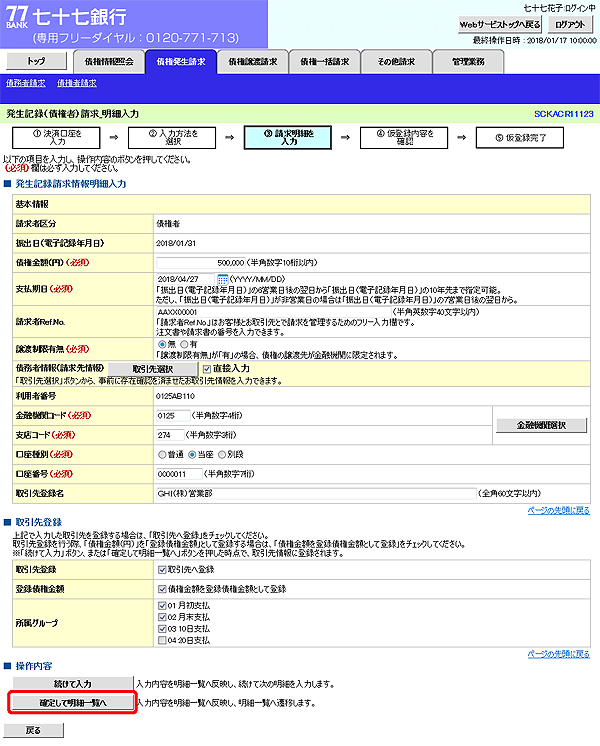Click the 口座番号 input field
The width and height of the screenshot is (600, 746).
[179, 474]
